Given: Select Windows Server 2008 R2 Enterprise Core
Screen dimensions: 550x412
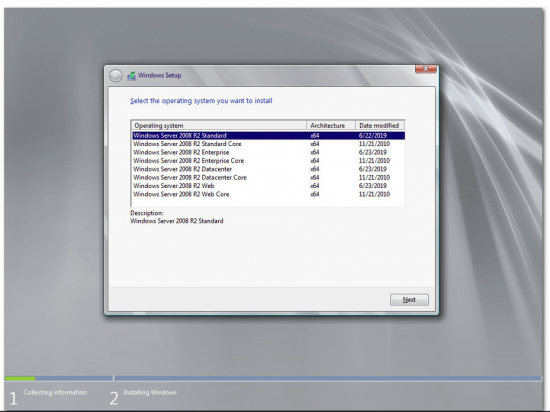Looking at the screenshot, I should [269, 161].
